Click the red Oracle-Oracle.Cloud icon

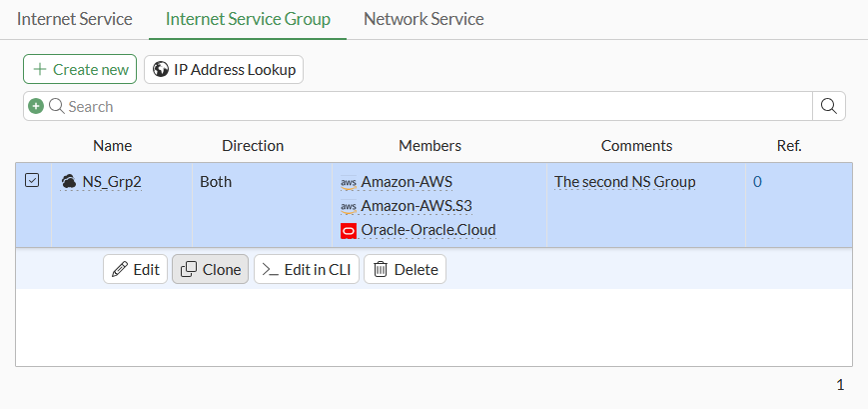pos(349,230)
